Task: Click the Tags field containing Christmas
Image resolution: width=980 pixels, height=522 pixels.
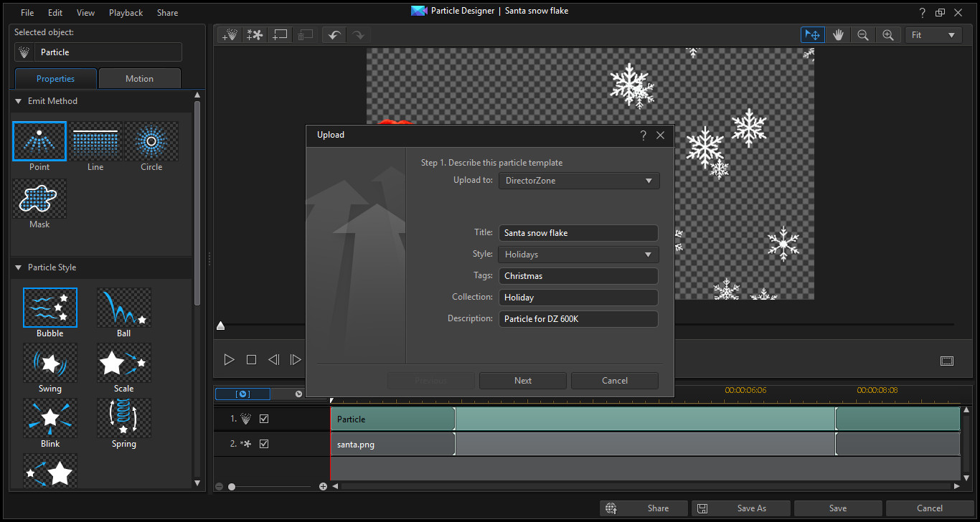Action: click(x=578, y=276)
